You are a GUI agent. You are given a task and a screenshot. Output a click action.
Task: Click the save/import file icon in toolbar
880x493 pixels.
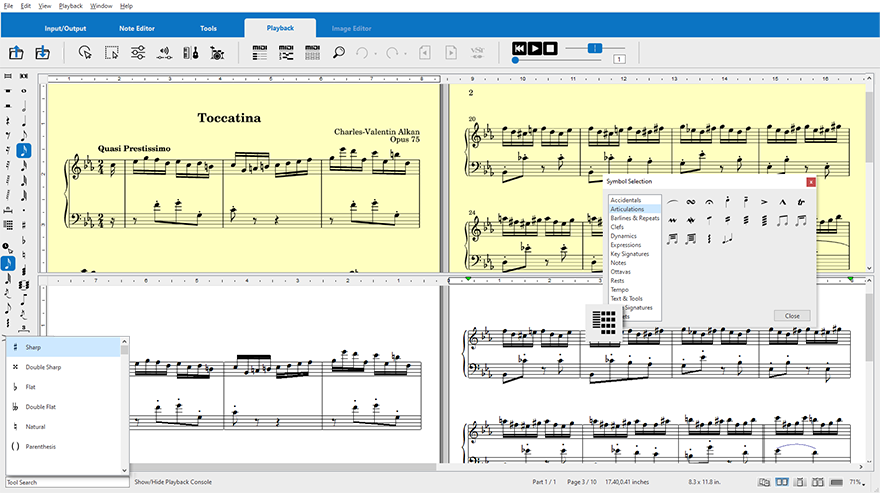coord(42,53)
